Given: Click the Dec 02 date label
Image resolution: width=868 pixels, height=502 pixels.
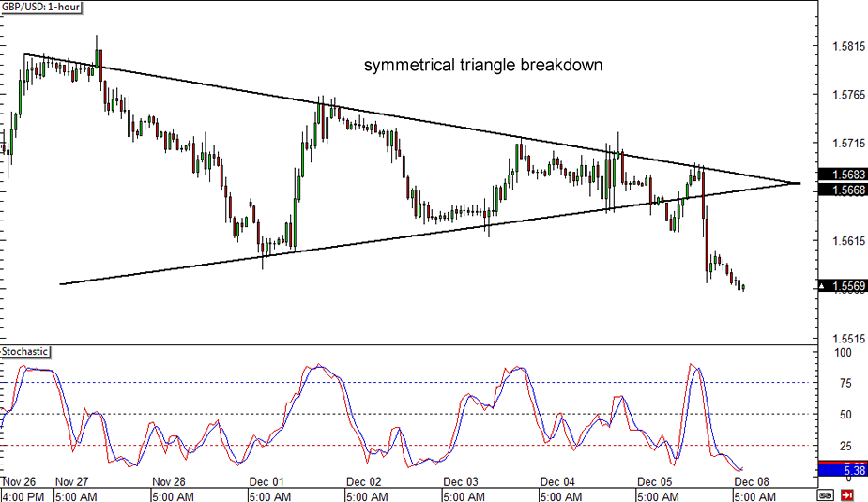Looking at the screenshot, I should pyautogui.click(x=364, y=481).
